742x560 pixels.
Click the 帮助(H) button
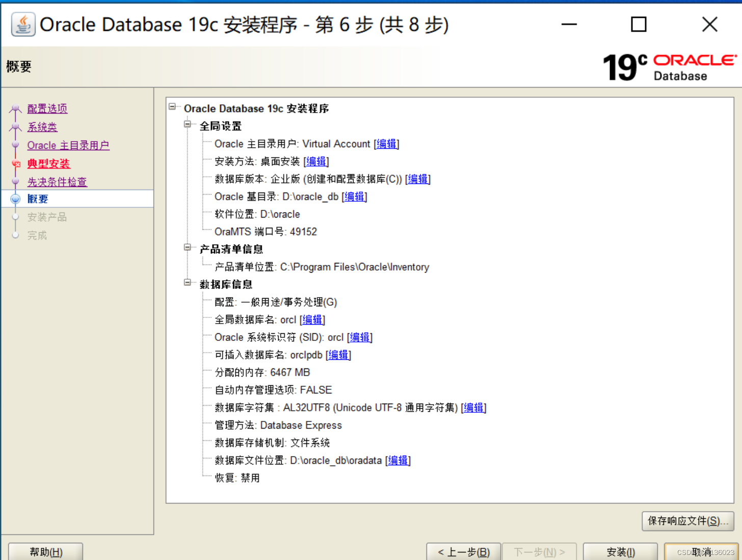[x=45, y=552]
